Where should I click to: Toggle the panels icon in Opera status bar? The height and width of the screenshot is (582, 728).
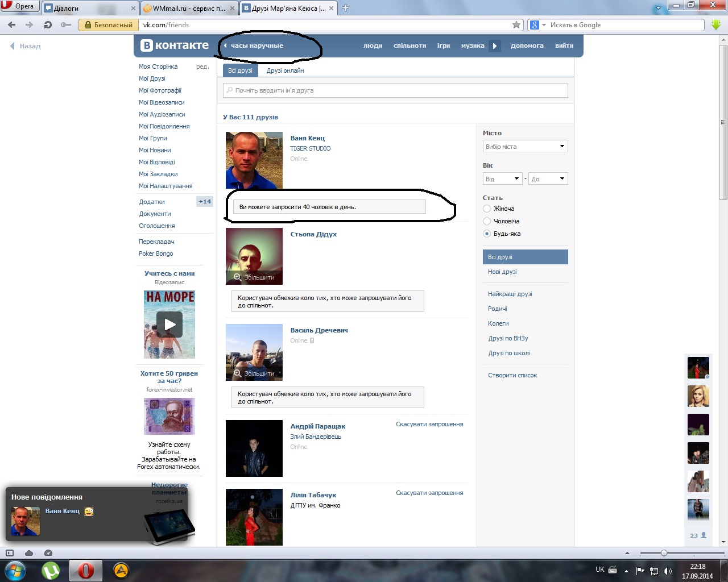pos(9,553)
